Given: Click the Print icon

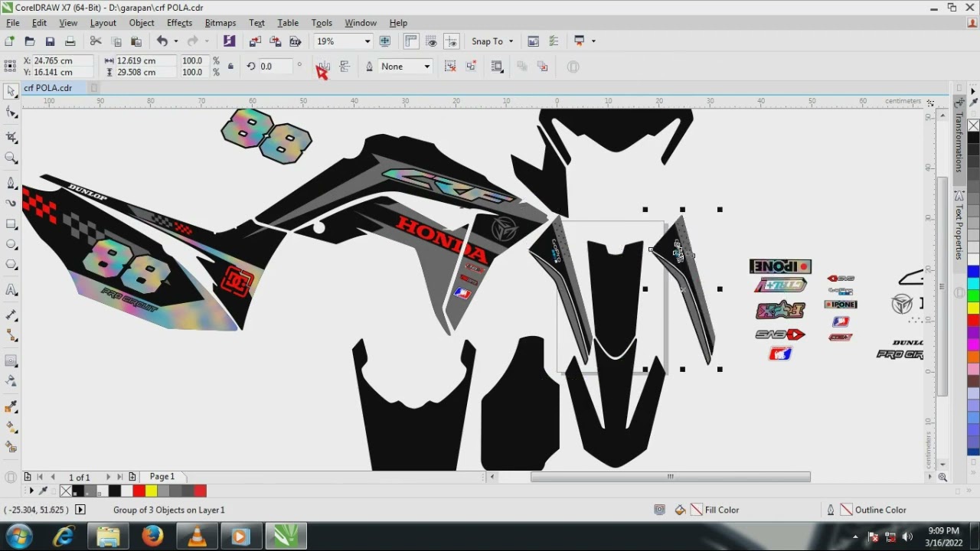Looking at the screenshot, I should point(70,41).
